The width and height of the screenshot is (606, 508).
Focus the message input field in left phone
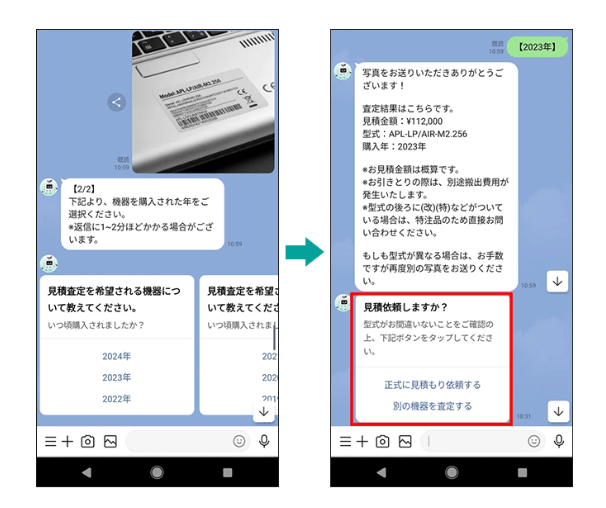(187, 441)
